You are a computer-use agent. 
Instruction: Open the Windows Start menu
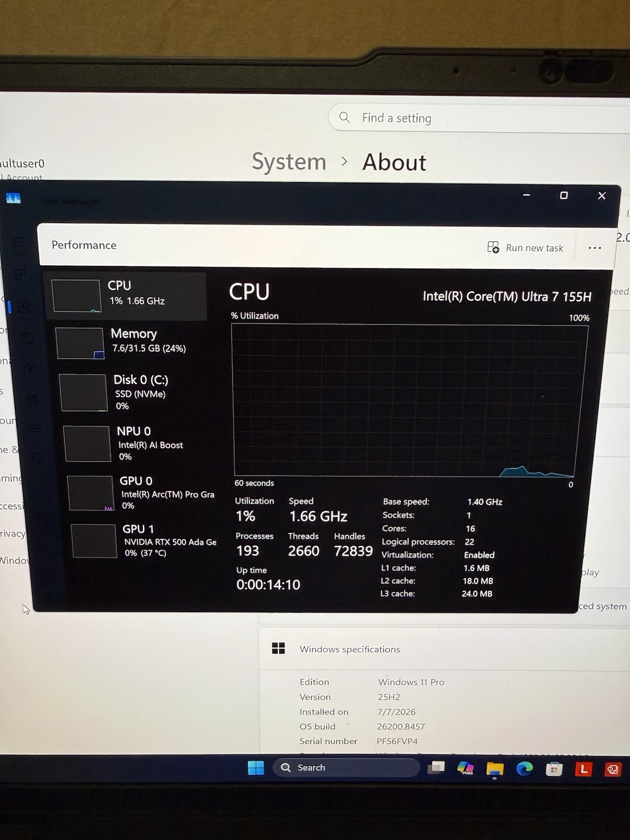(x=256, y=768)
